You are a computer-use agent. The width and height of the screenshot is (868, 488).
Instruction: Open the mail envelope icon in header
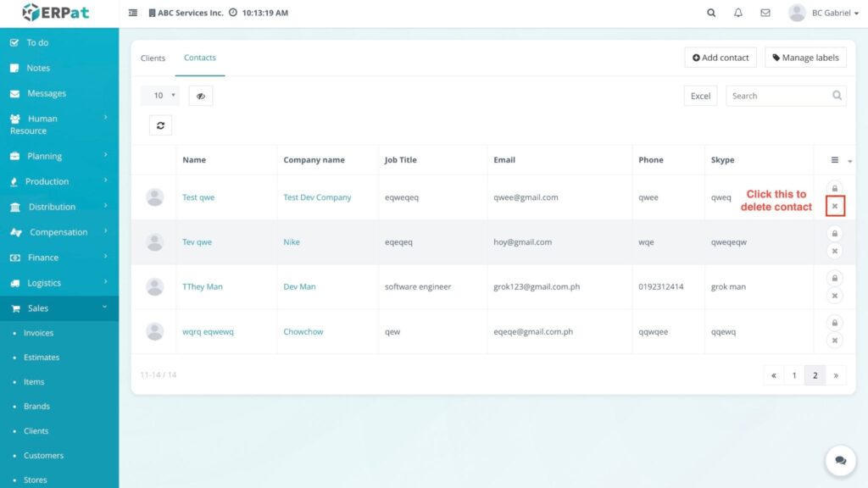[x=765, y=13]
